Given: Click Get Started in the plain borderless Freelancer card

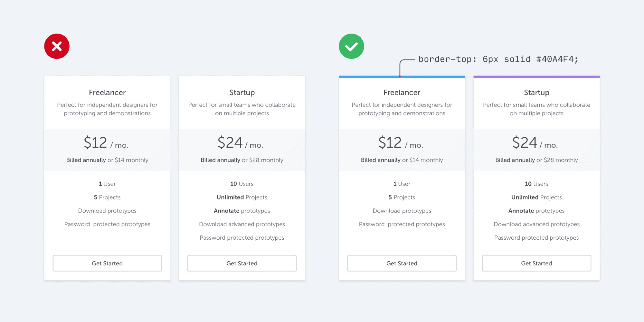Looking at the screenshot, I should click(107, 263).
